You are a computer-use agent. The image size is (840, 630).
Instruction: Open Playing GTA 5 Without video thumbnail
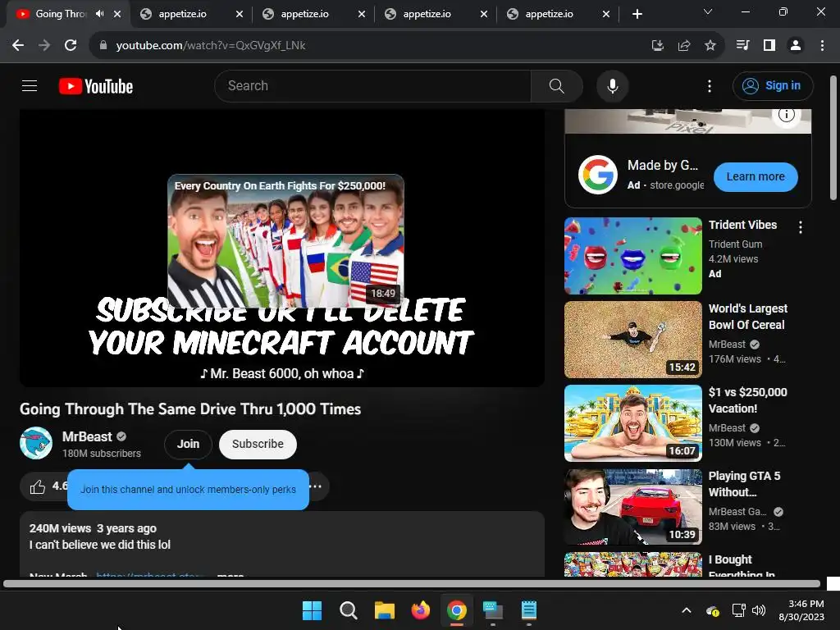[633, 507]
